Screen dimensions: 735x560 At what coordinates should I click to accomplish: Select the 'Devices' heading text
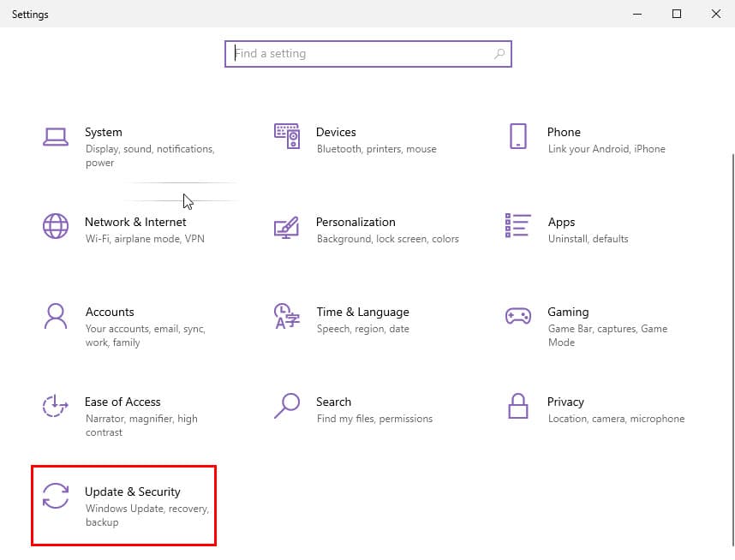click(x=336, y=132)
